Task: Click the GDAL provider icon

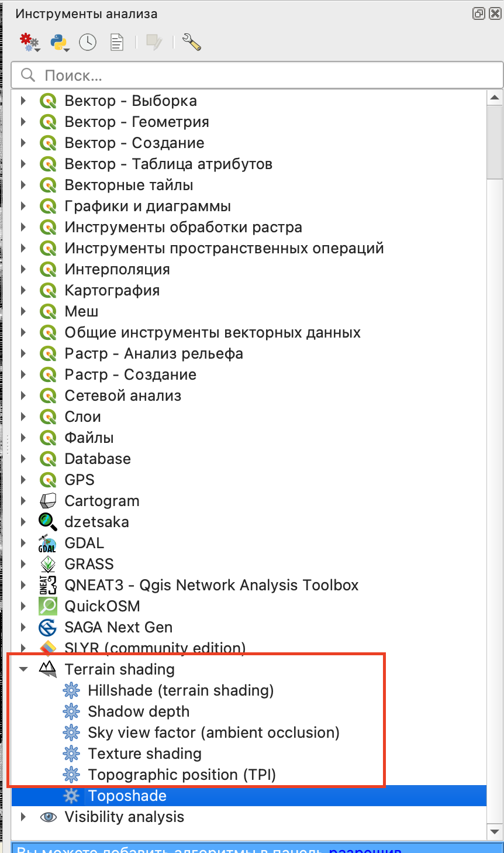Action: (47, 543)
